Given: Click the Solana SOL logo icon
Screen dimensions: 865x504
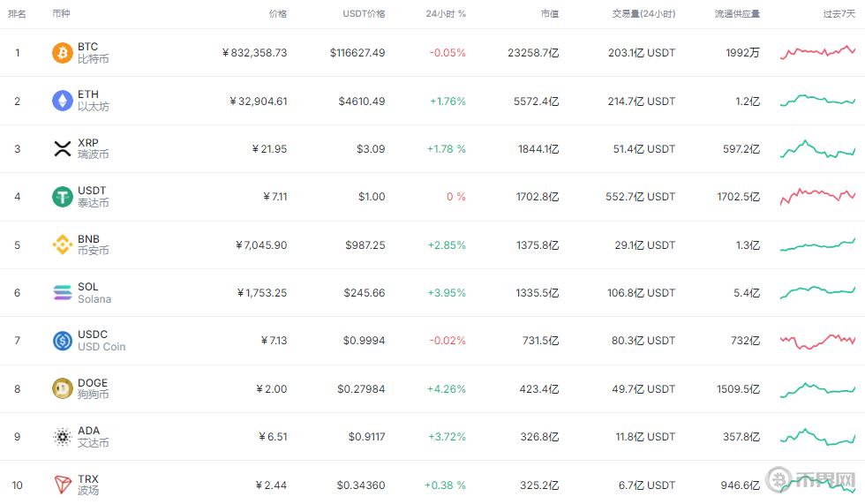Looking at the screenshot, I should [x=62, y=293].
